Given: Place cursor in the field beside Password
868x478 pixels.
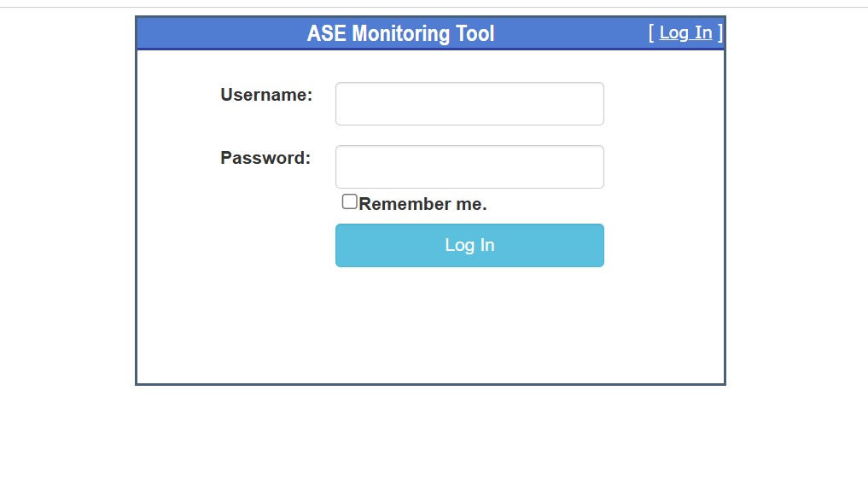Looking at the screenshot, I should pyautogui.click(x=469, y=166).
